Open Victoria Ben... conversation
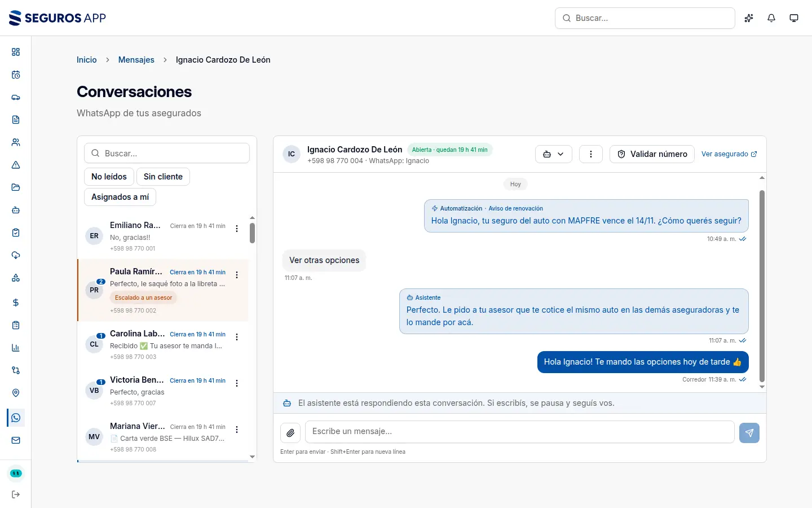812x508 pixels. [163, 391]
